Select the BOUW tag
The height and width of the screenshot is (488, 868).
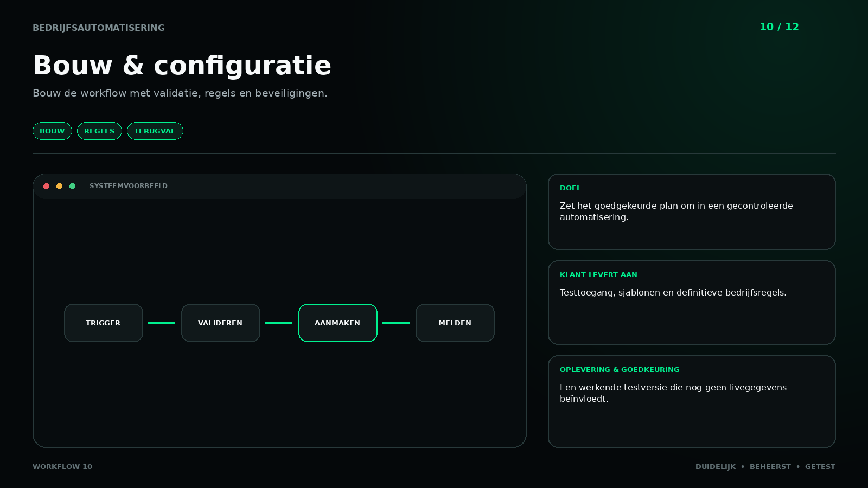pyautogui.click(x=52, y=131)
